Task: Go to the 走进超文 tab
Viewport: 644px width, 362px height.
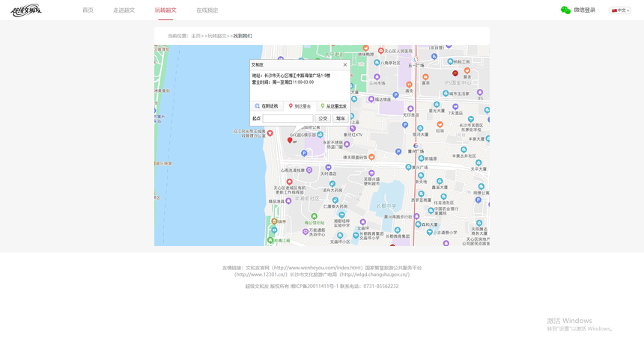Action: [x=124, y=10]
